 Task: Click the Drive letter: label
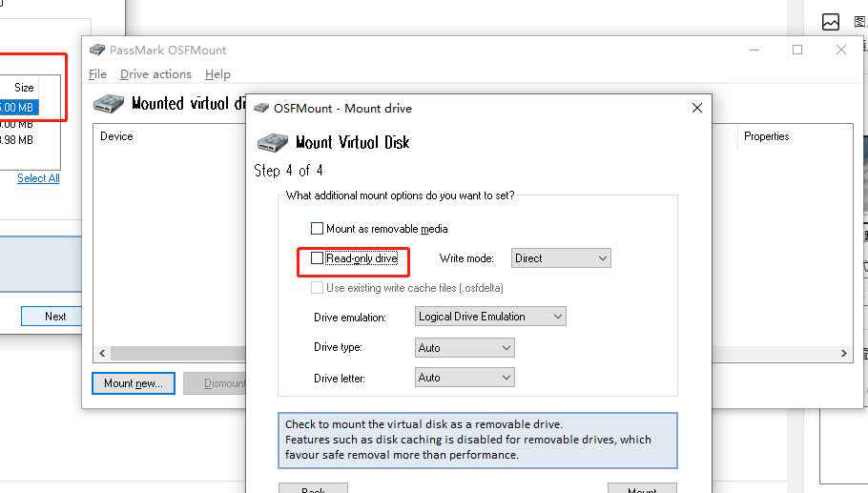[340, 379]
